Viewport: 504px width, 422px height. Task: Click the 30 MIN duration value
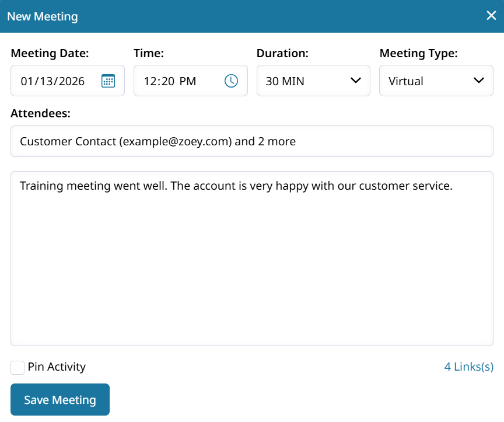(285, 81)
